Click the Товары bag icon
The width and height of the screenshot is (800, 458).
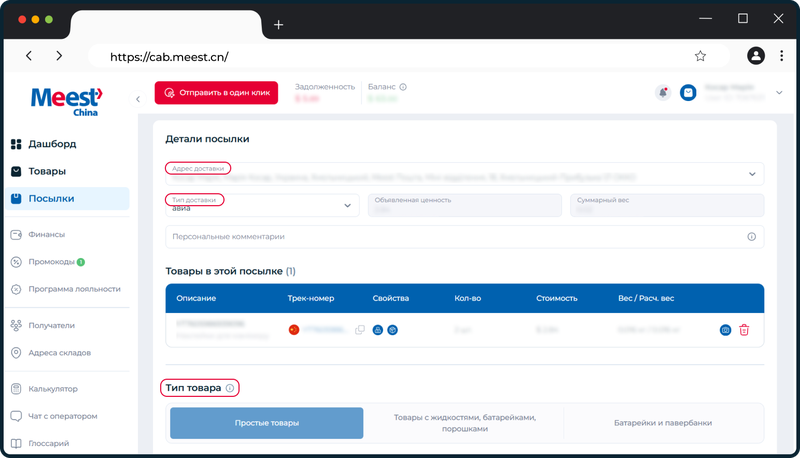16,171
